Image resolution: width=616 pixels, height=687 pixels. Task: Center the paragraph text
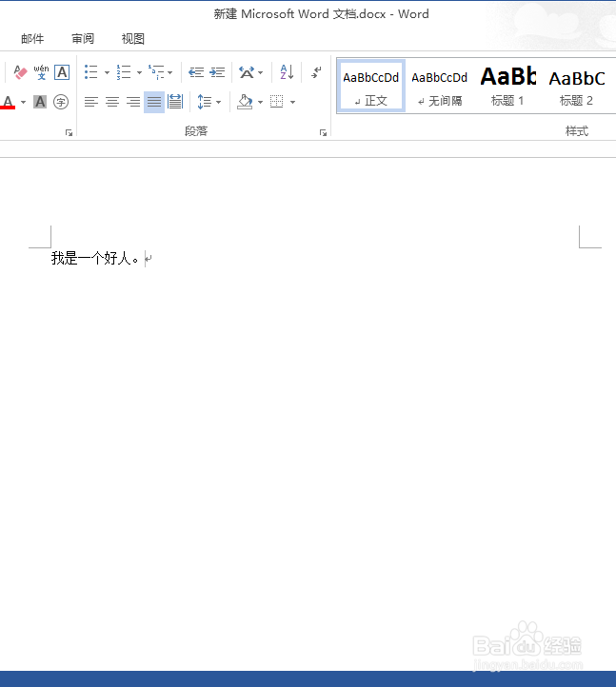(112, 102)
